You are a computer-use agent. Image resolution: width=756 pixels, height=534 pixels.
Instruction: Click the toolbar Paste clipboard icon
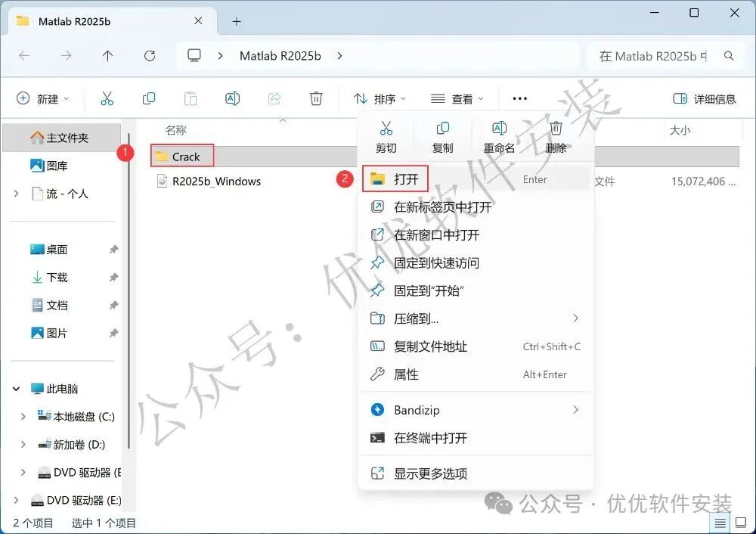191,98
